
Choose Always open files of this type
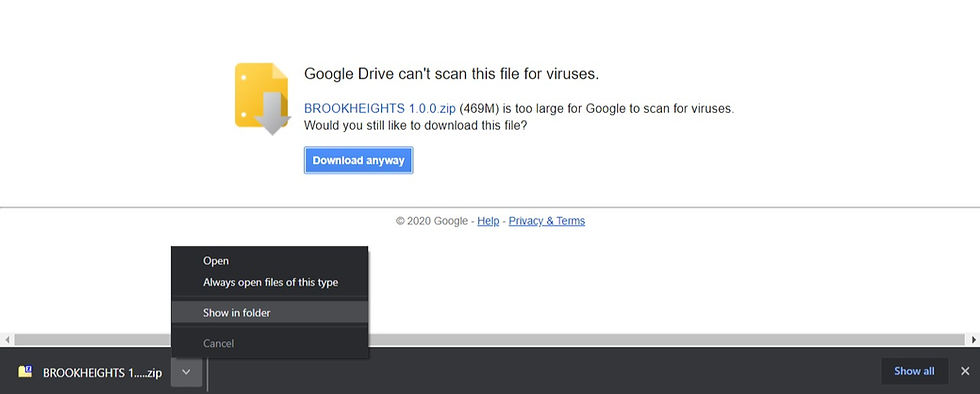tap(269, 282)
